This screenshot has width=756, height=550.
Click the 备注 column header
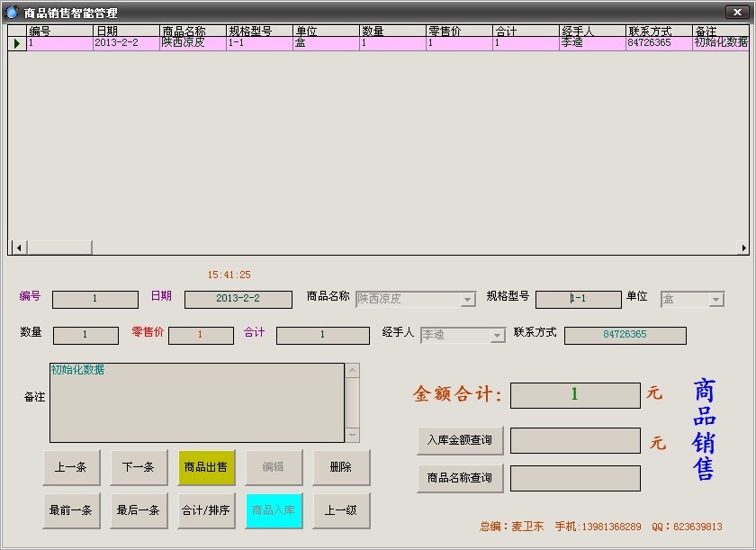pyautogui.click(x=721, y=31)
